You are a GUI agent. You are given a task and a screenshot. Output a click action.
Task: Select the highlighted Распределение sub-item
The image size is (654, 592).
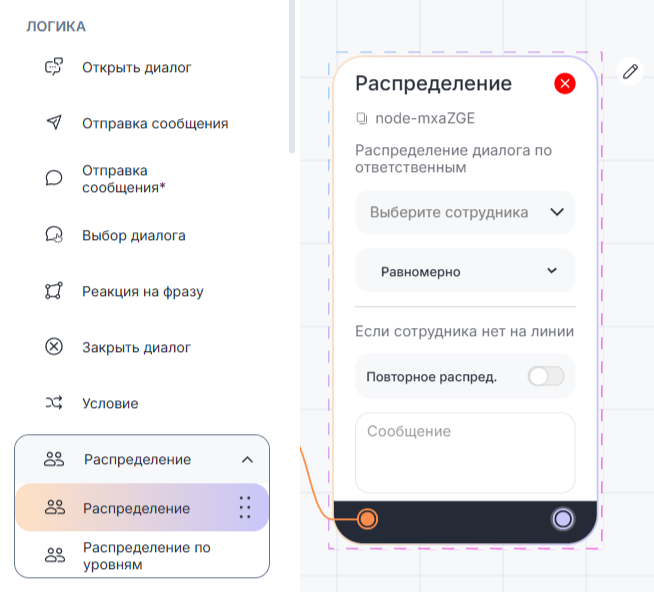142,508
